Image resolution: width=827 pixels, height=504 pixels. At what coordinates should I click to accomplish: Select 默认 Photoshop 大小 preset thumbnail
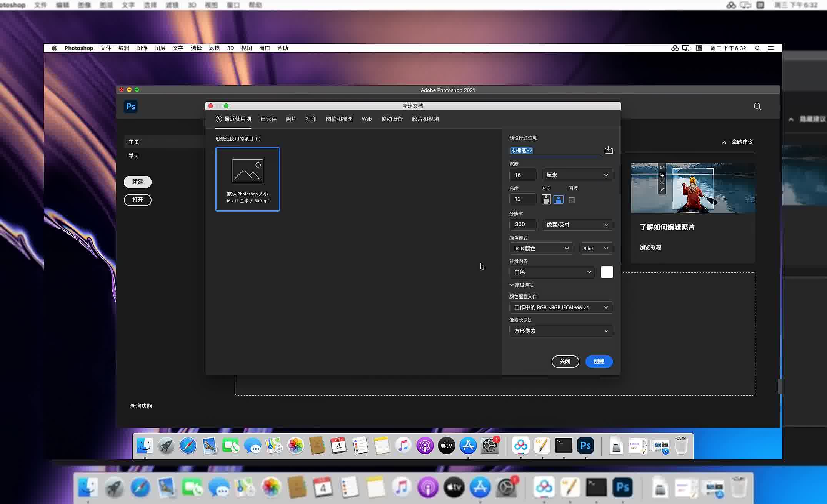coord(248,179)
